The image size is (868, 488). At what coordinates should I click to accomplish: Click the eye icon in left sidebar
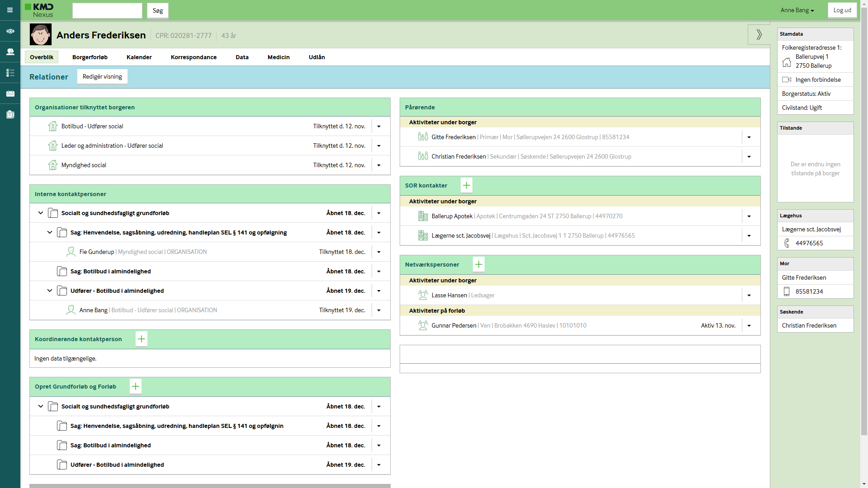10,31
